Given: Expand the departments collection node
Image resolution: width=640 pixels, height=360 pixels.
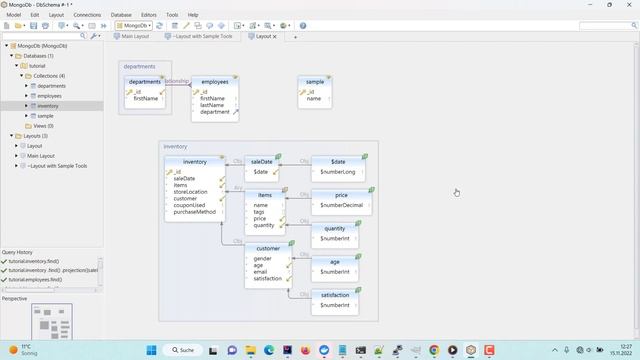Looking at the screenshot, I should click(x=27, y=86).
